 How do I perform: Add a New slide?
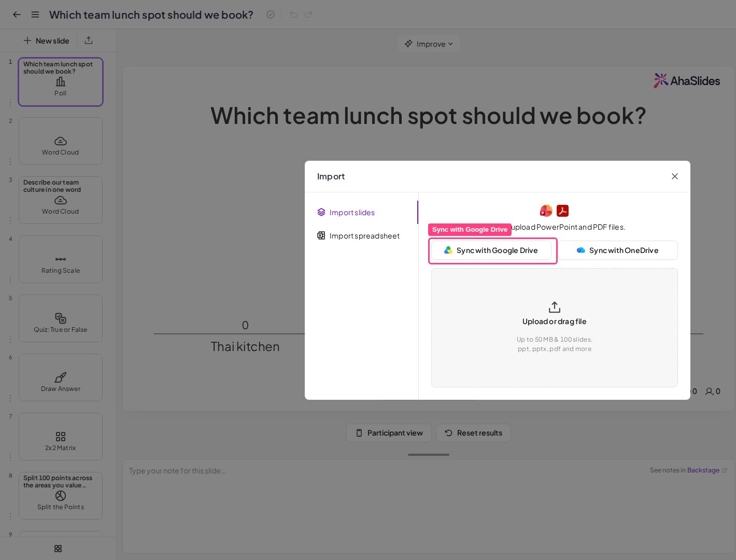pyautogui.click(x=46, y=40)
